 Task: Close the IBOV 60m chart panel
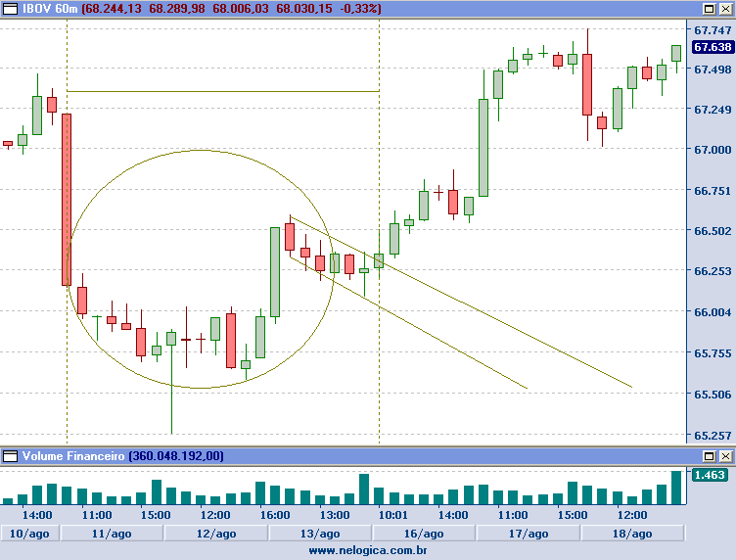coord(725,8)
